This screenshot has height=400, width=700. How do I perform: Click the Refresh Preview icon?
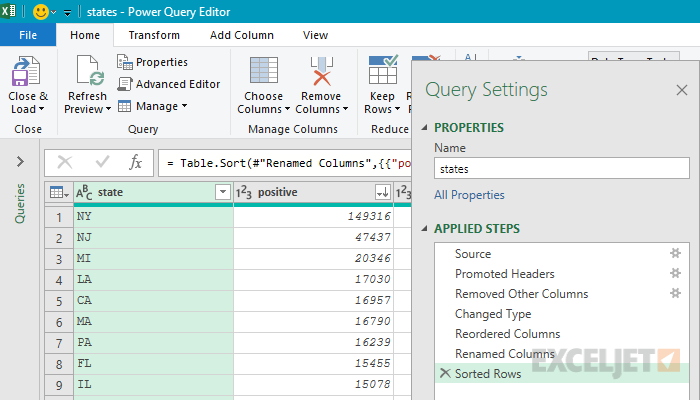[90, 71]
